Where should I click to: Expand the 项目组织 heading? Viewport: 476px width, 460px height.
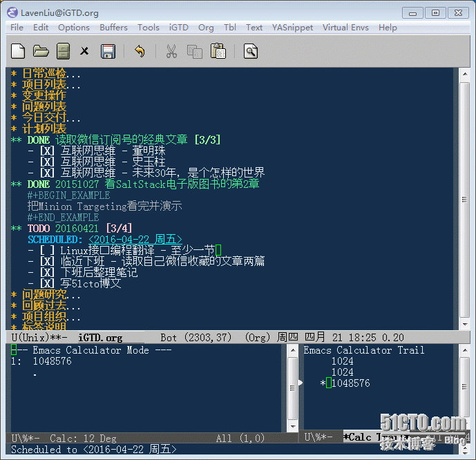coord(44,317)
